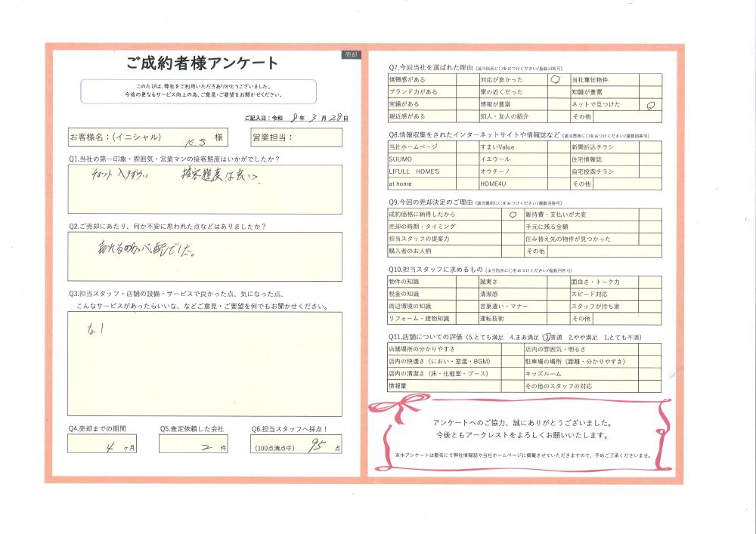Click the circle mark beside 対応が良かった

[556, 79]
